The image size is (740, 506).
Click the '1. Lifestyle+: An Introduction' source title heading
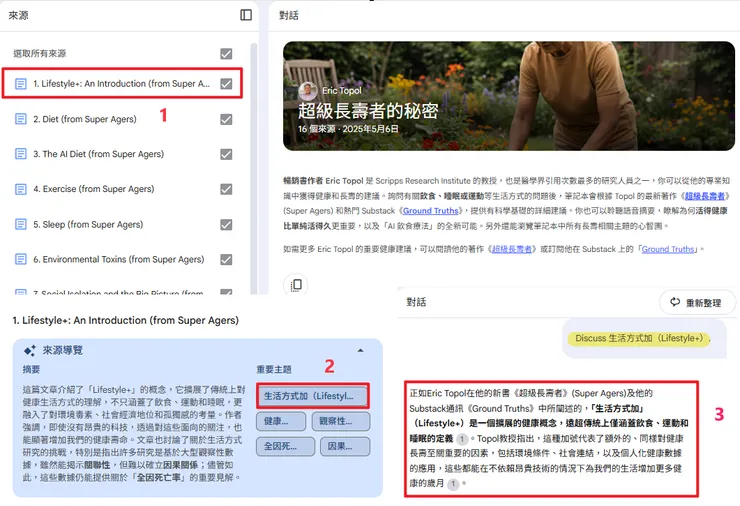[126, 320]
